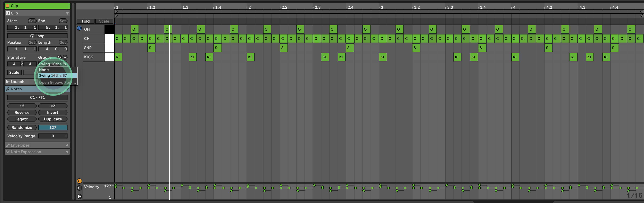Click the Invert notes button
This screenshot has width=644, height=203.
[x=53, y=113]
